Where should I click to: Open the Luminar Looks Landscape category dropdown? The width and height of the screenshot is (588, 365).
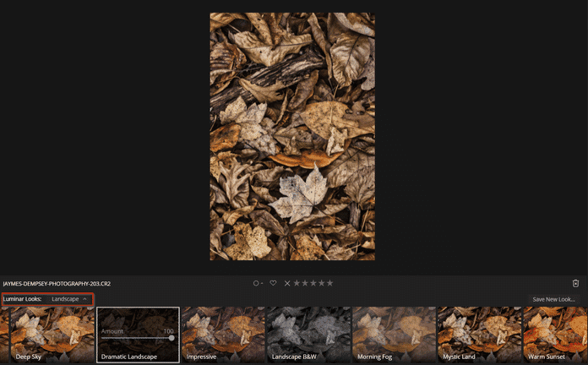point(69,299)
